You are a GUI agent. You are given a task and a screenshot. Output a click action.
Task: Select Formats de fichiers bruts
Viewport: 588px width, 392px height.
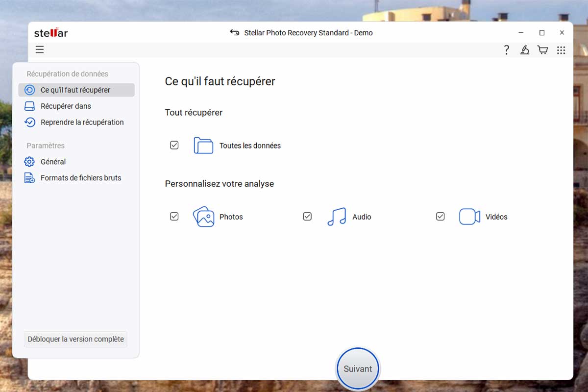[x=80, y=178]
